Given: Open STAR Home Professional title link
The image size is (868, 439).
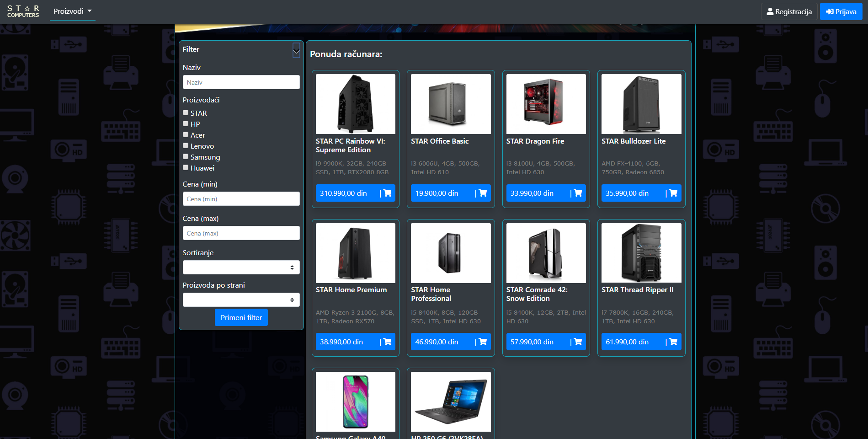Looking at the screenshot, I should 431,294.
